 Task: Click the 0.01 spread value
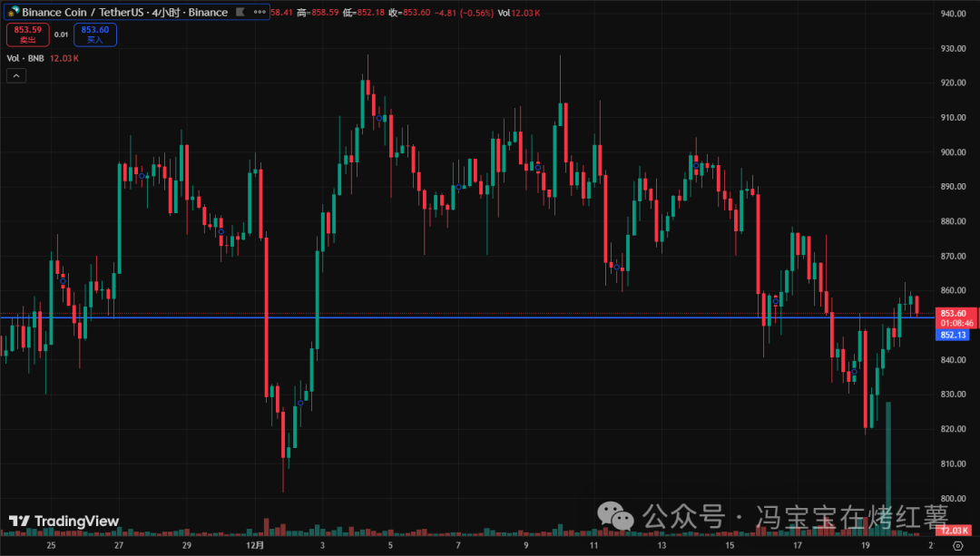tap(61, 34)
